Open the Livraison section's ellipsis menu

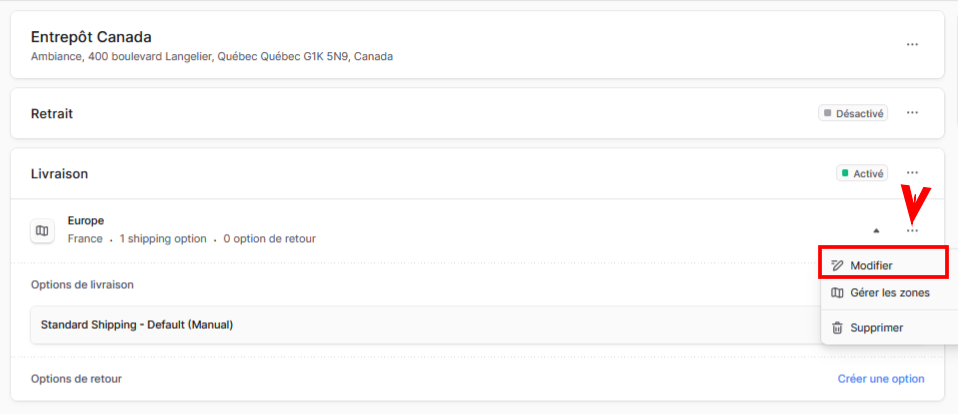click(912, 173)
